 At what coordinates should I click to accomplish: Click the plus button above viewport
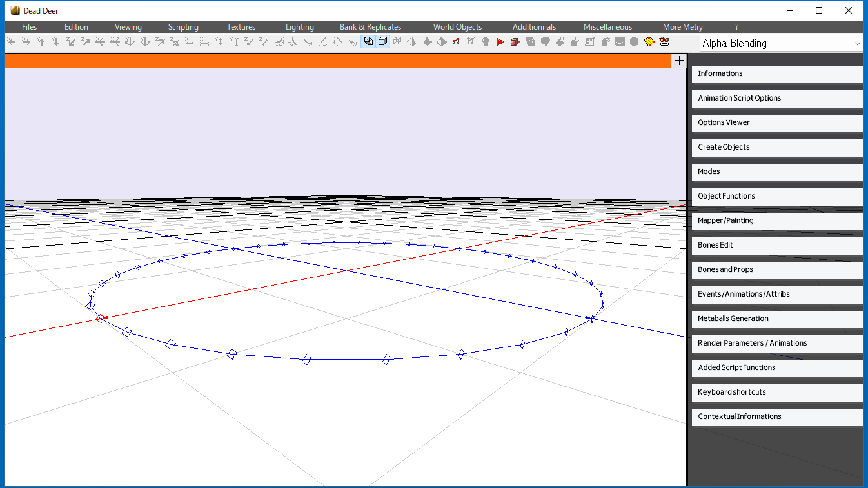click(x=679, y=61)
